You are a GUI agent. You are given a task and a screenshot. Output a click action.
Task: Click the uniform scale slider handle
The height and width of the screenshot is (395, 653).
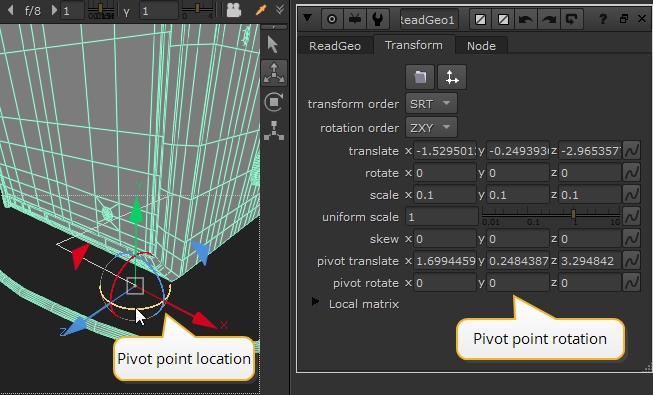(573, 214)
